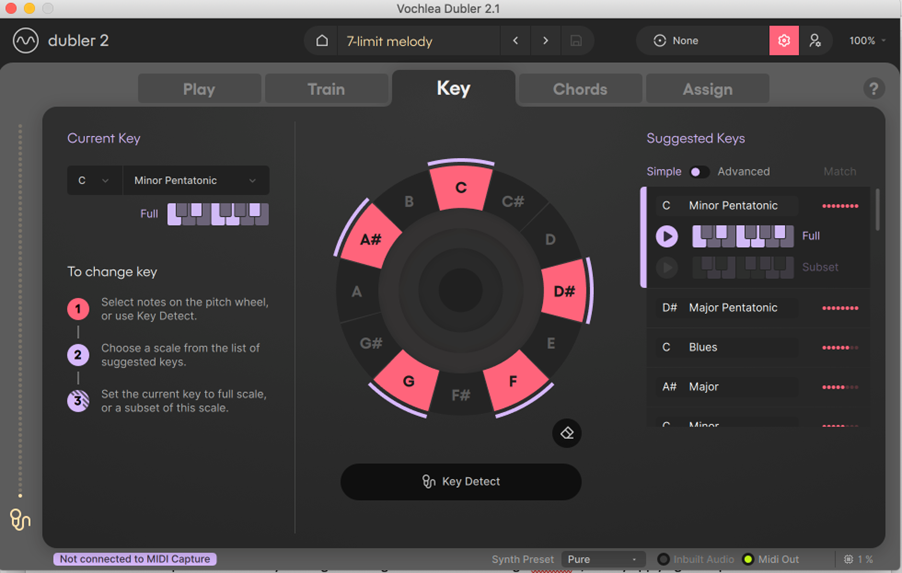Switch to the Chords tab
This screenshot has width=902, height=573.
(x=580, y=89)
